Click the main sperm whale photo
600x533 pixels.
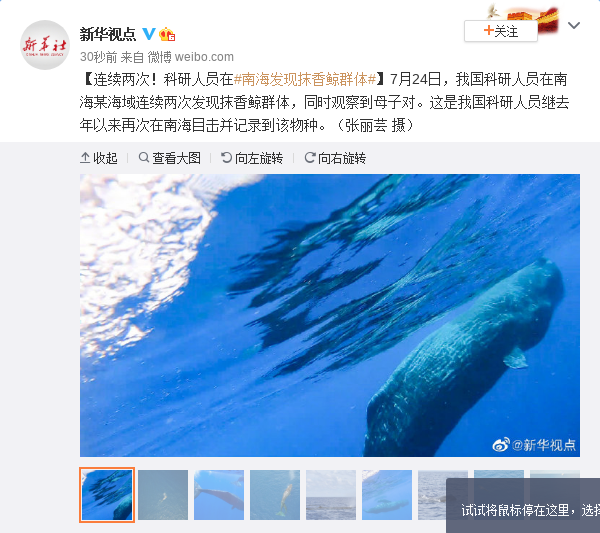click(330, 315)
